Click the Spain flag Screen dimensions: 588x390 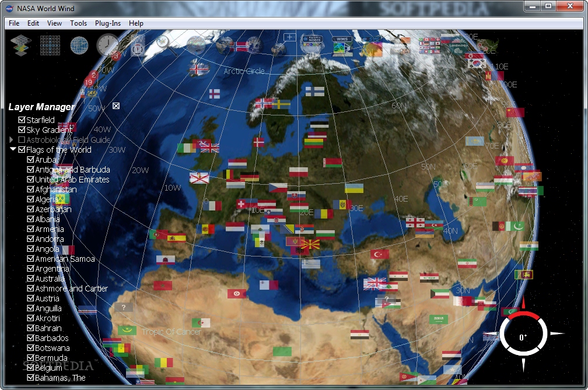pos(176,237)
